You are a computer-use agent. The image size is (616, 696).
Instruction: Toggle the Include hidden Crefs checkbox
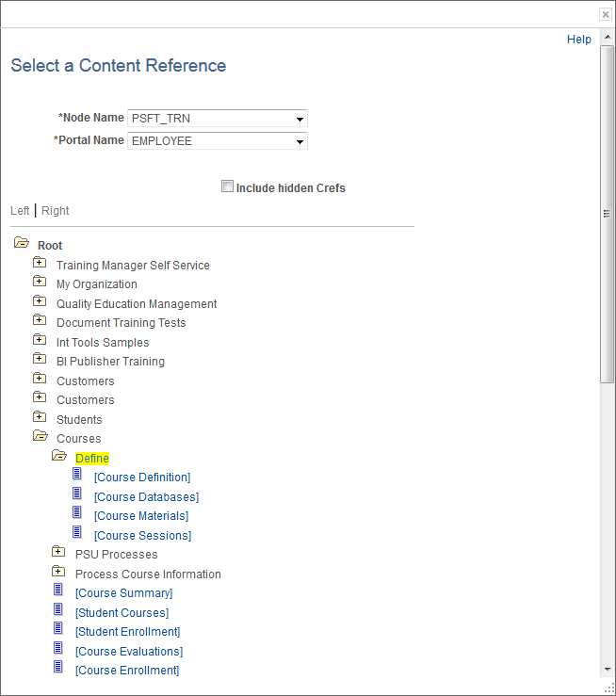tap(227, 186)
